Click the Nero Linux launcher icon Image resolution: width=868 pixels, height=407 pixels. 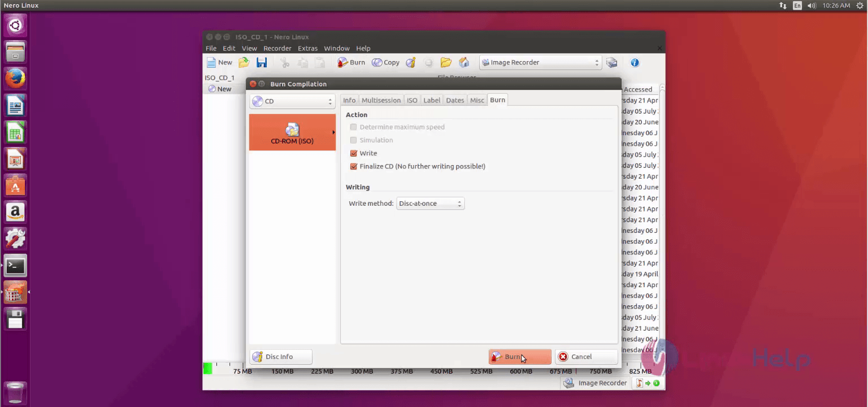15,292
